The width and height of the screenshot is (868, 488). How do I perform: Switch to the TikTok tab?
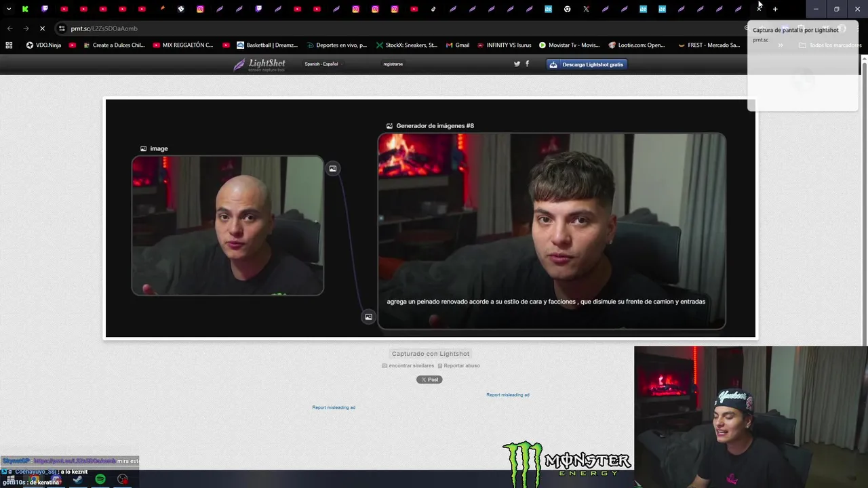click(x=433, y=9)
